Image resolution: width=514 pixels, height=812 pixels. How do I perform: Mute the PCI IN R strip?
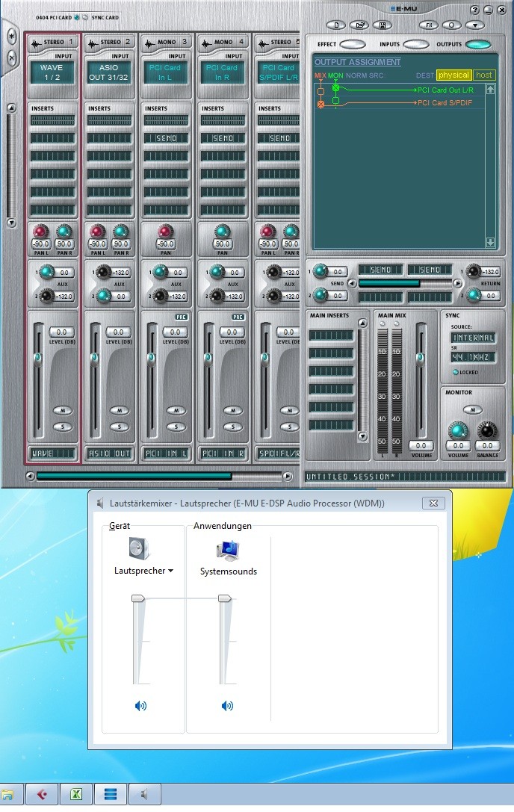[233, 411]
